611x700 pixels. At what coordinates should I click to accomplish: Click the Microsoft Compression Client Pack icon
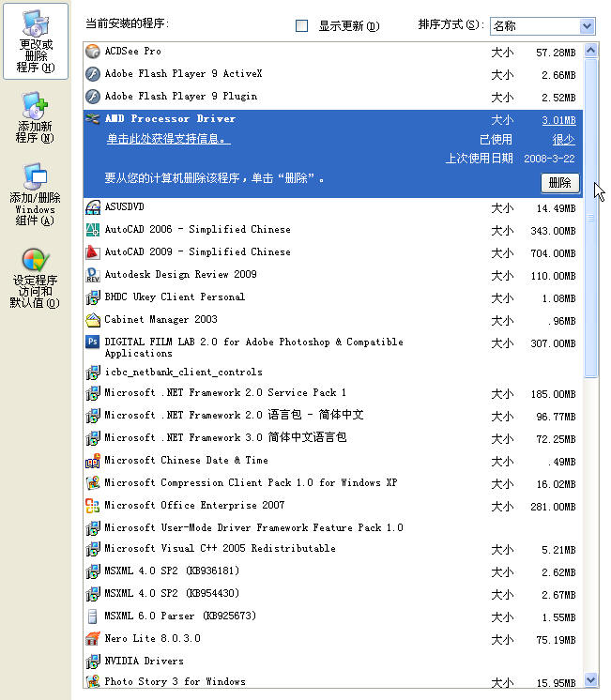[93, 482]
